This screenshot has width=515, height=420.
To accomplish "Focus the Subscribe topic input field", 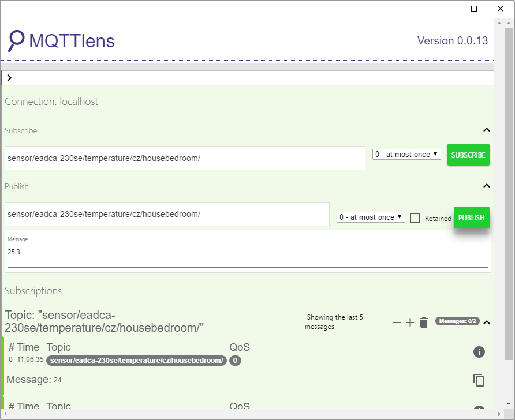I will click(185, 158).
